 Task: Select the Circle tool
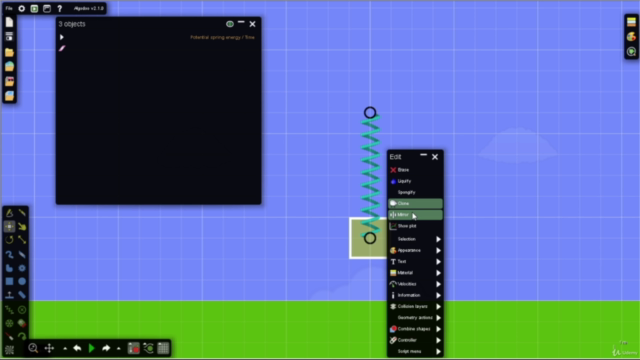tap(22, 281)
